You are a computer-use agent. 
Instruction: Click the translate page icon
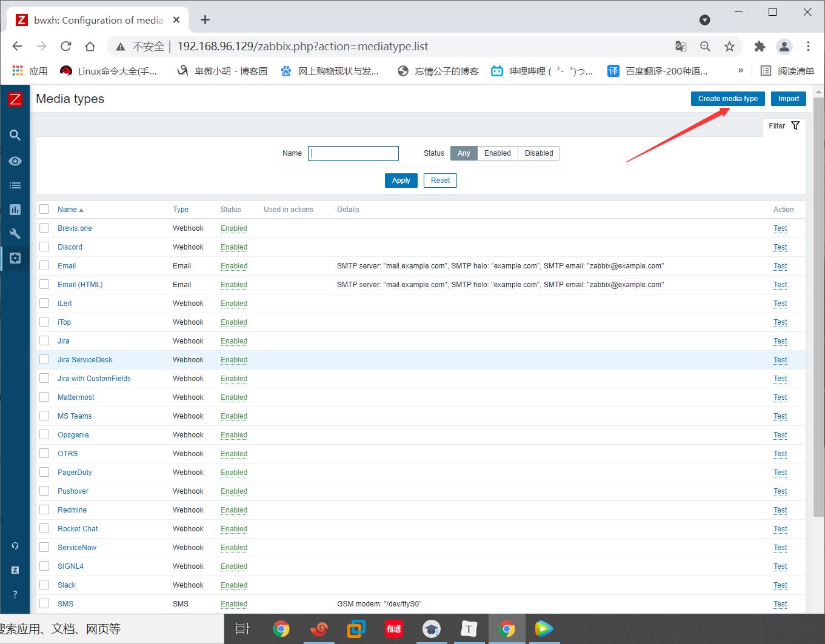(681, 46)
